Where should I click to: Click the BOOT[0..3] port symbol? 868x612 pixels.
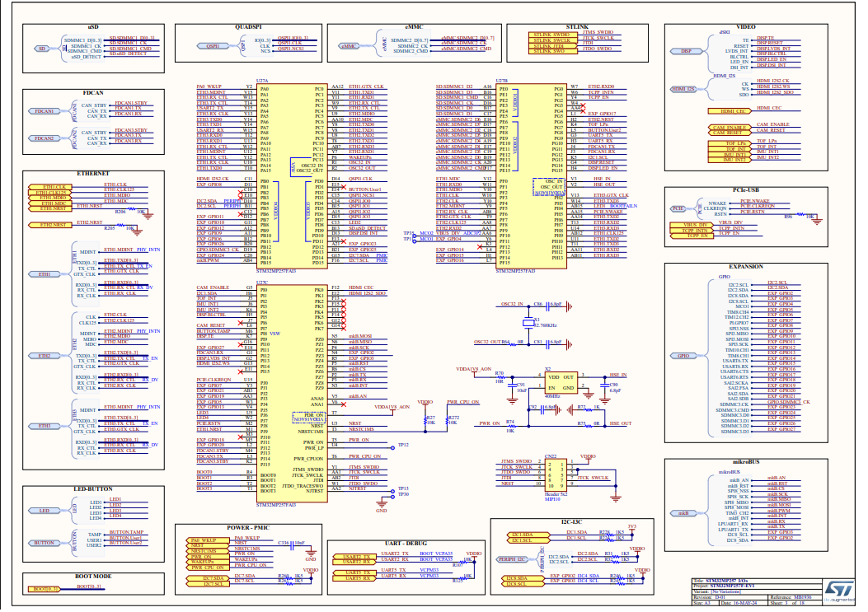(x=44, y=589)
